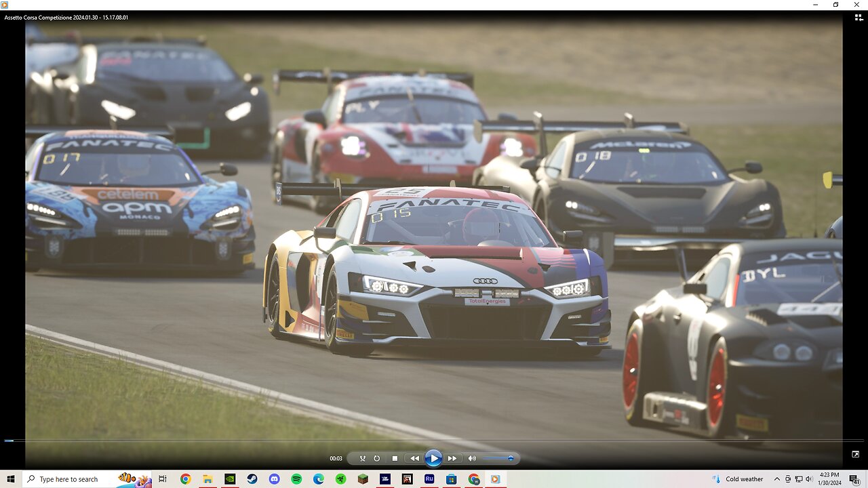Open Discord from the taskbar
Screen dimensions: 868x488
pos(274,479)
